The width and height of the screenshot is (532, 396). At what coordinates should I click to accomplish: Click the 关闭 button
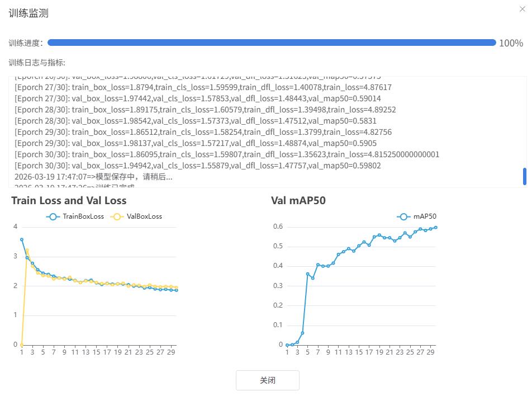click(267, 380)
